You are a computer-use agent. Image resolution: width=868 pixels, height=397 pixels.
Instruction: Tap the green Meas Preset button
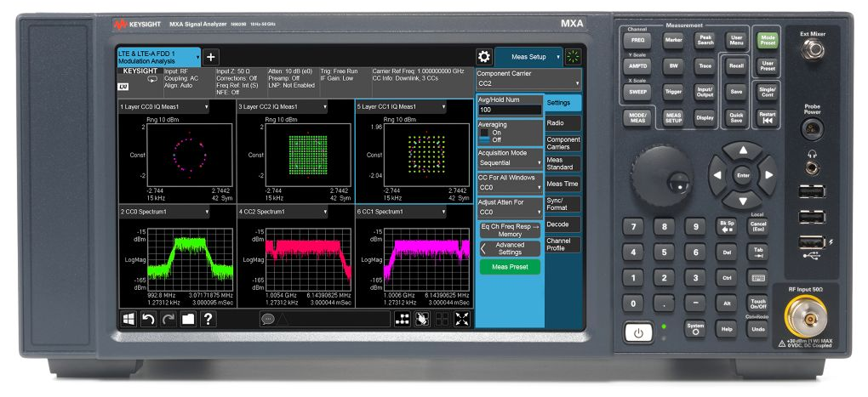(510, 267)
